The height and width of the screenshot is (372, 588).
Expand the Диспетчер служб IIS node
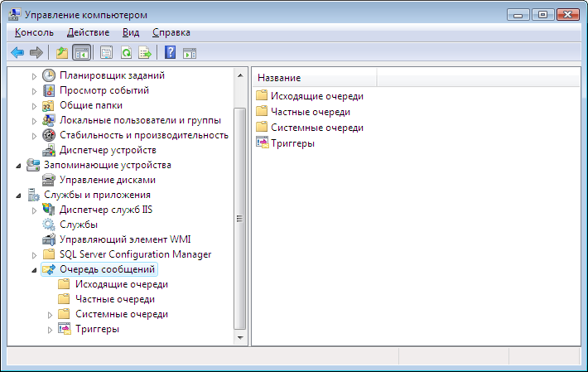pyautogui.click(x=34, y=210)
